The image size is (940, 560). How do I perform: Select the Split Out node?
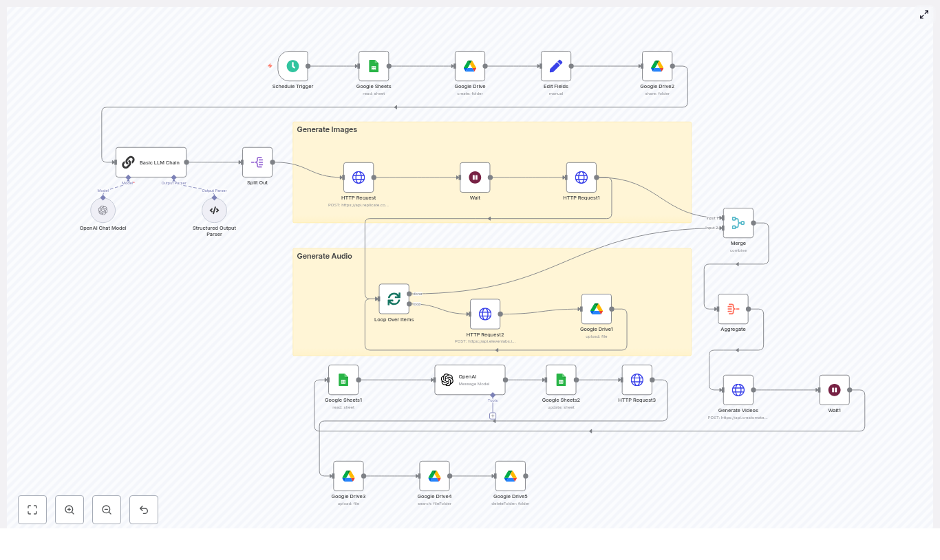click(257, 162)
